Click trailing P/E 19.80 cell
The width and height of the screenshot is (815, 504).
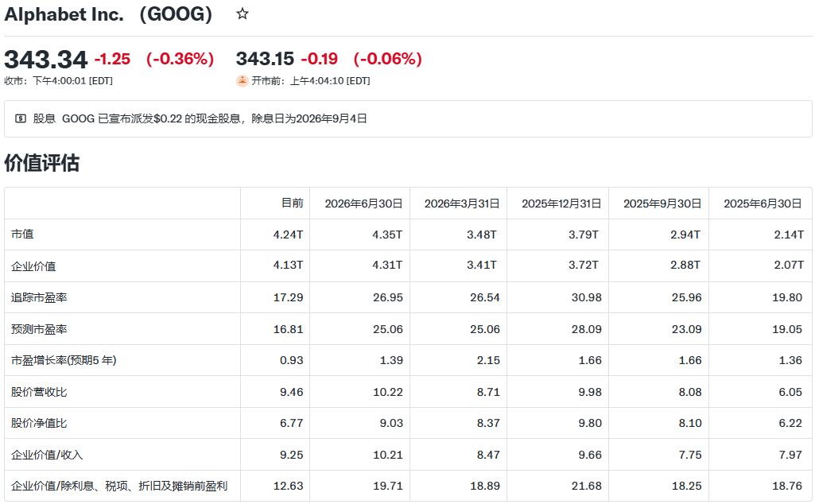787,298
